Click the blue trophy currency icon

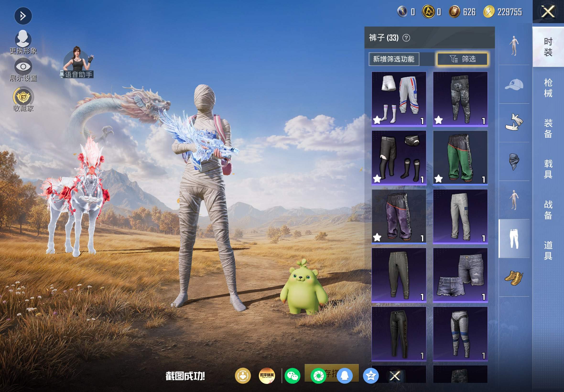(403, 12)
